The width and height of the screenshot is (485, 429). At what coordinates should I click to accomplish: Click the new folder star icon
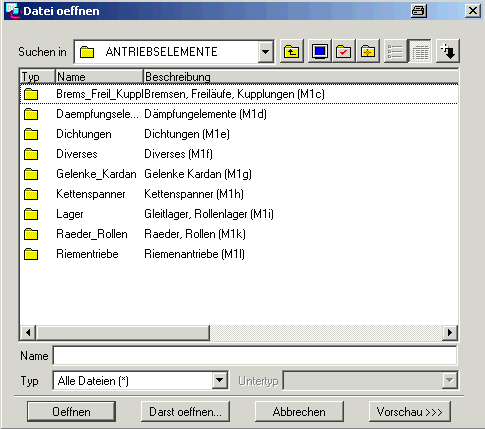pyautogui.click(x=367, y=52)
